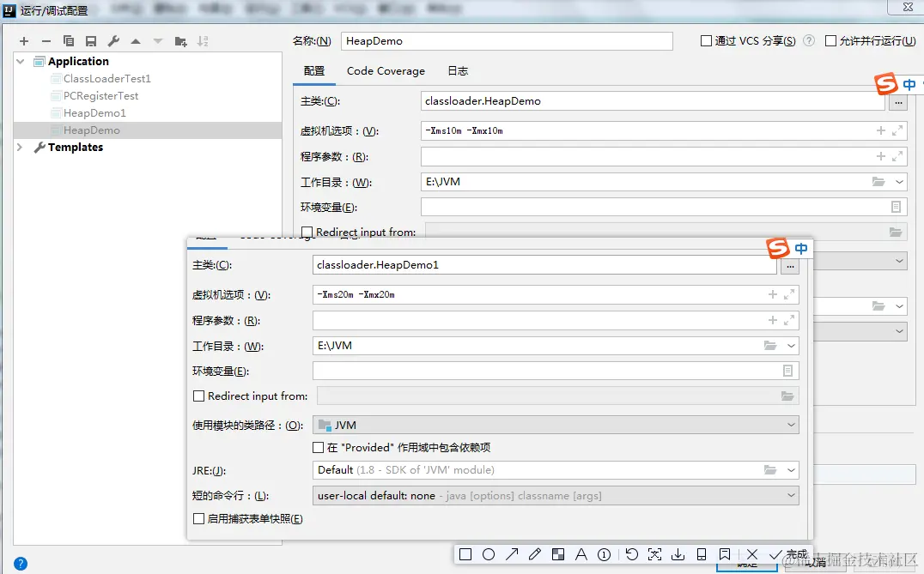Save the HeapDemo configuration
Screen dimensions: 924x574
point(92,40)
